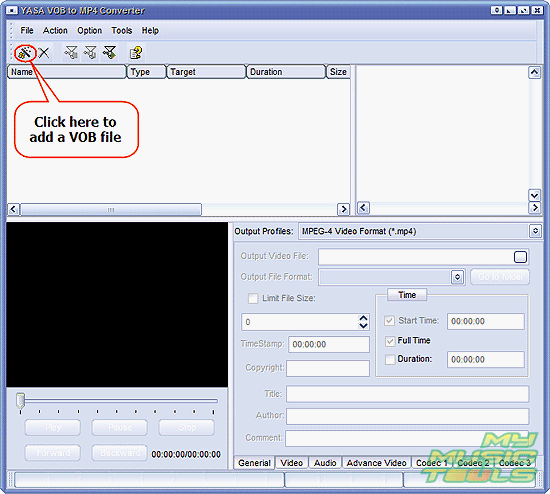
Task: Click the magic wand Add VOB file icon
Action: pos(25,53)
